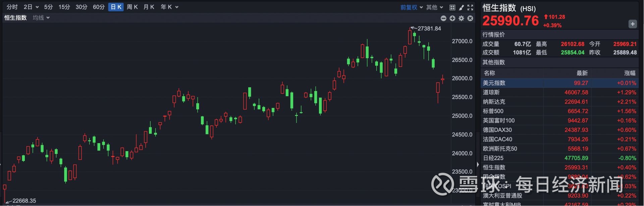Close the indicator row with X icon
Screen dimensions: 644x206
[470, 18]
